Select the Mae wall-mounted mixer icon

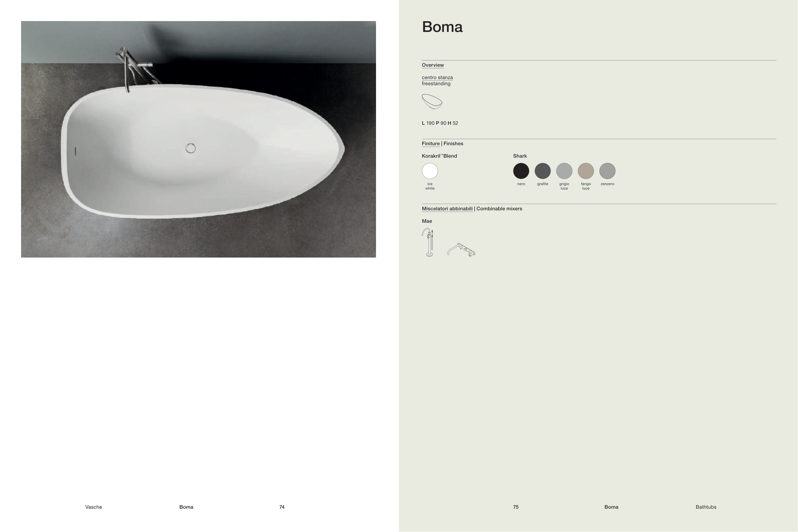coord(461,249)
